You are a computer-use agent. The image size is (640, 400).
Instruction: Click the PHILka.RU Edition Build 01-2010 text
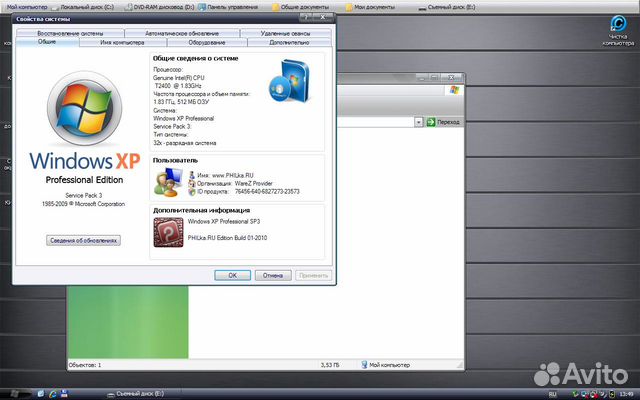point(227,238)
